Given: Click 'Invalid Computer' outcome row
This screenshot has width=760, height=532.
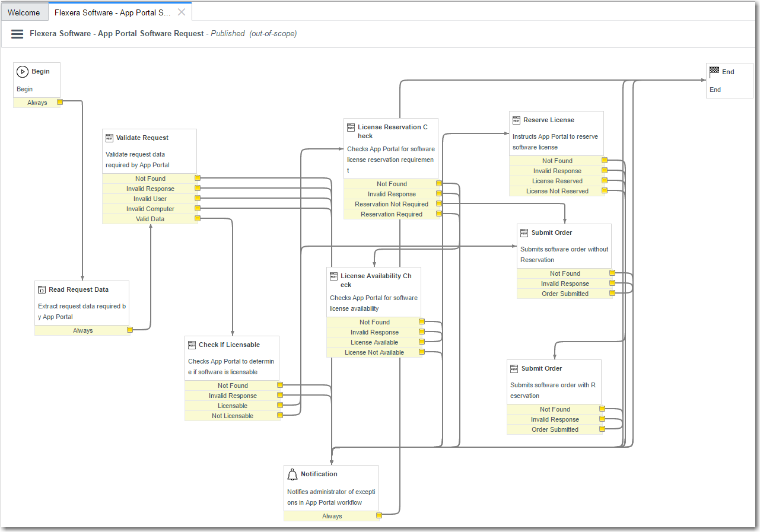Looking at the screenshot, I should (150, 209).
